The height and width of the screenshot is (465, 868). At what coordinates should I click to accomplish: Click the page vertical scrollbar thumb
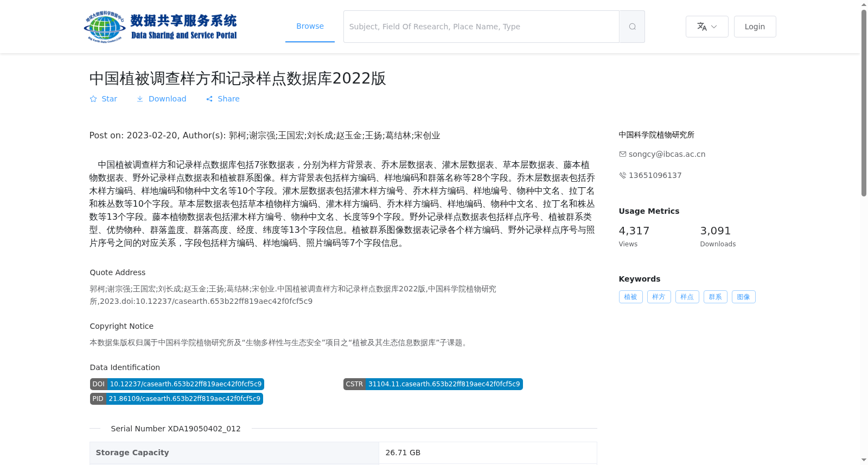point(864,103)
